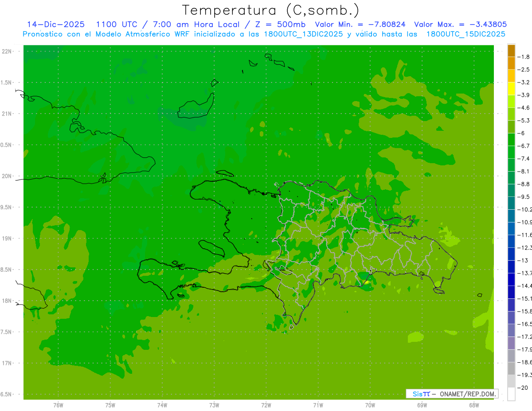Viewport: 532px width, 411px height.
Task: Click the '69W' longitude label
Action: coord(422,405)
